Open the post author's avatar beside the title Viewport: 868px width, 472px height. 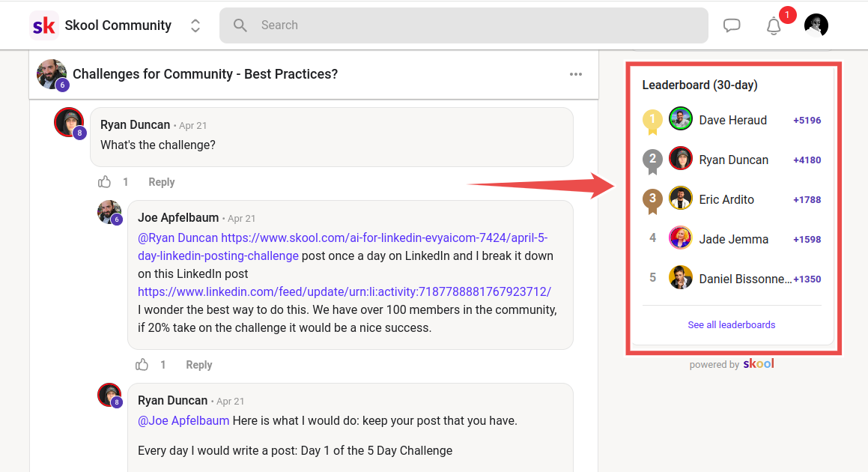point(52,74)
